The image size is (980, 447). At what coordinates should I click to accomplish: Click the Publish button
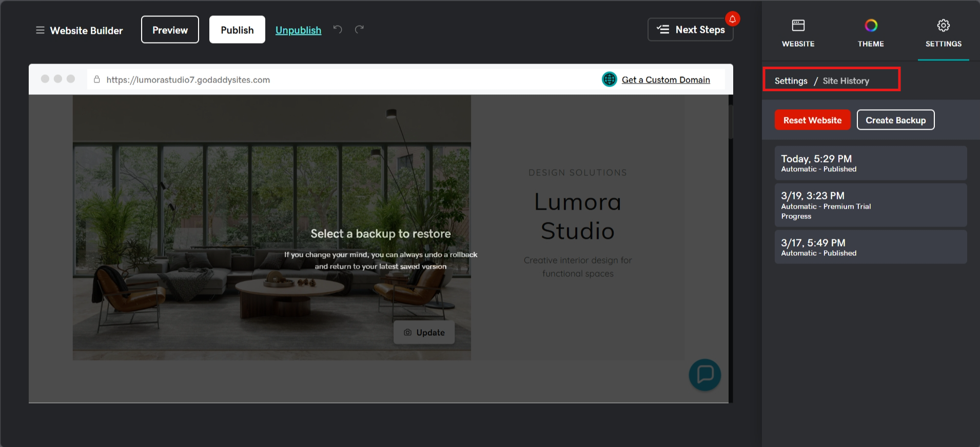pos(237,30)
